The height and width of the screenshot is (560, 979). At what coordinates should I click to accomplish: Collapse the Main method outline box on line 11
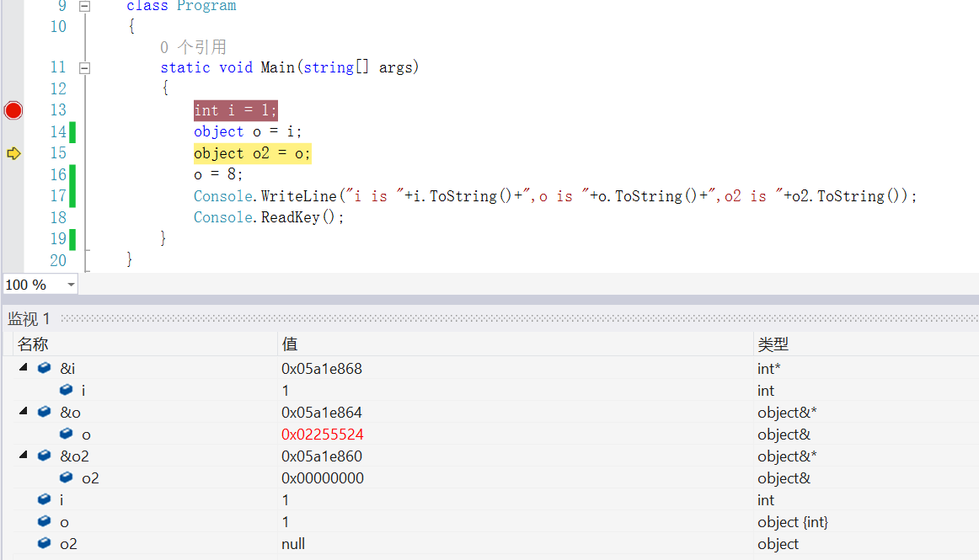coord(85,68)
